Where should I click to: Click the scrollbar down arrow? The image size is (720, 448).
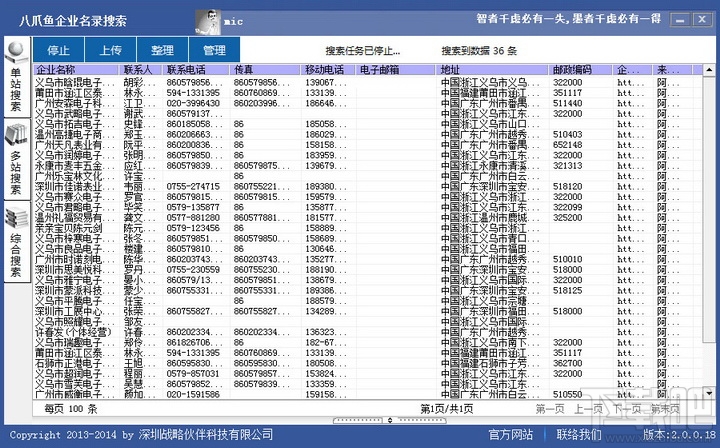[709, 393]
